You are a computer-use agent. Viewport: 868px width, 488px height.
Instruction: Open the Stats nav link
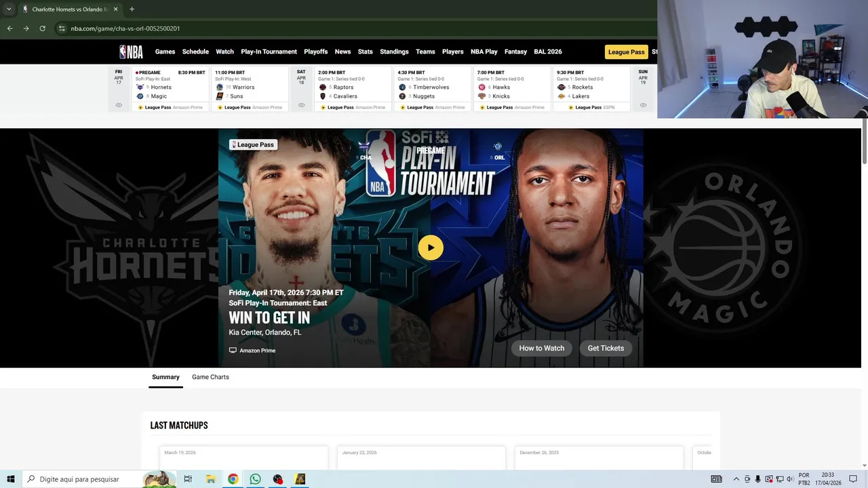tap(366, 52)
